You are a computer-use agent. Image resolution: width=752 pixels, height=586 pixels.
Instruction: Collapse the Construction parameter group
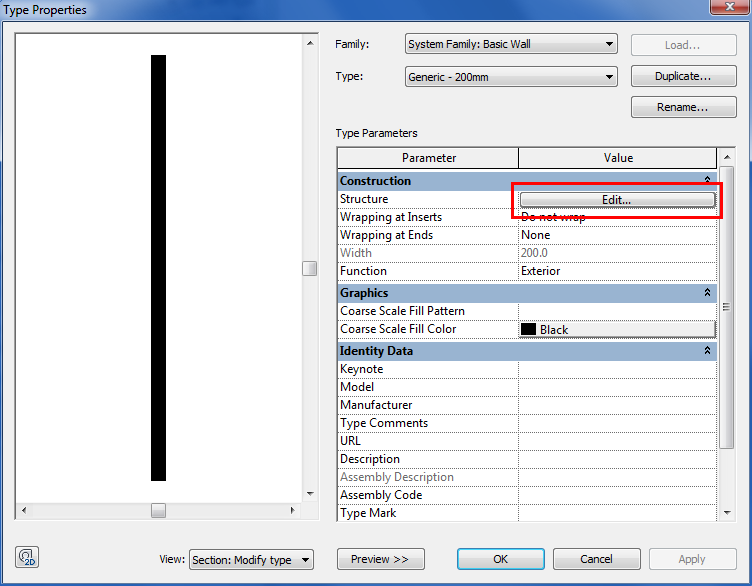707,179
